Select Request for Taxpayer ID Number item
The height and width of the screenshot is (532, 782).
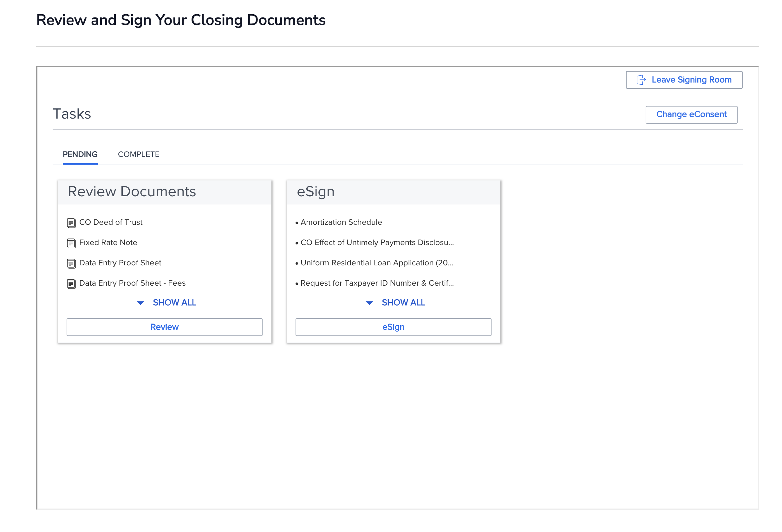(377, 283)
